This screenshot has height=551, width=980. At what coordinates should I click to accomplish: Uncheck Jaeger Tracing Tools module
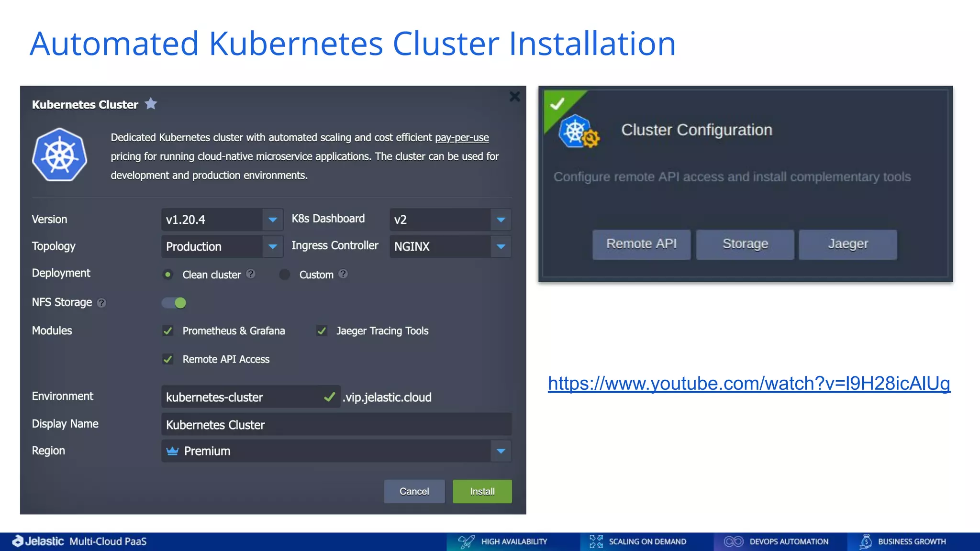click(322, 331)
